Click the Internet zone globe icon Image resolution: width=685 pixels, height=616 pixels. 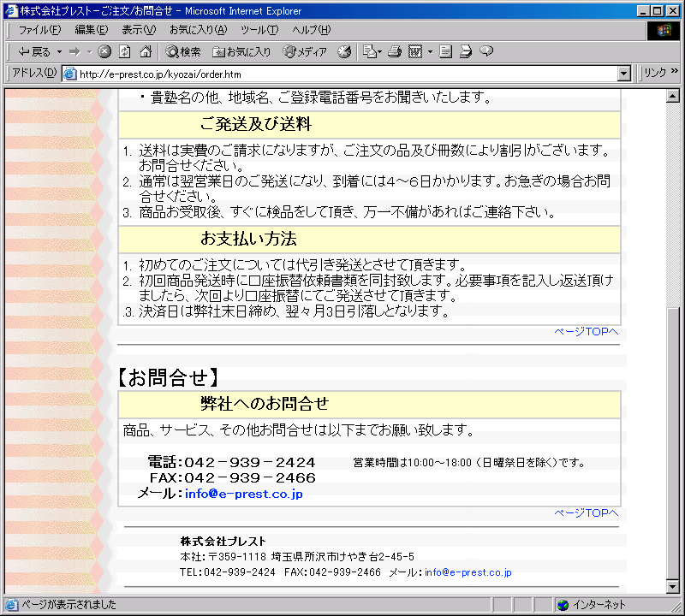point(563,605)
